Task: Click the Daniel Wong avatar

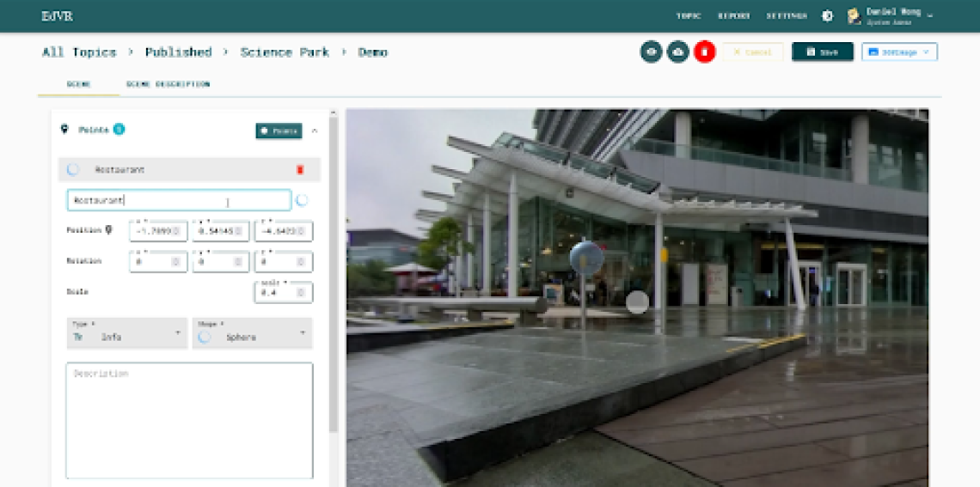Action: pyautogui.click(x=854, y=15)
